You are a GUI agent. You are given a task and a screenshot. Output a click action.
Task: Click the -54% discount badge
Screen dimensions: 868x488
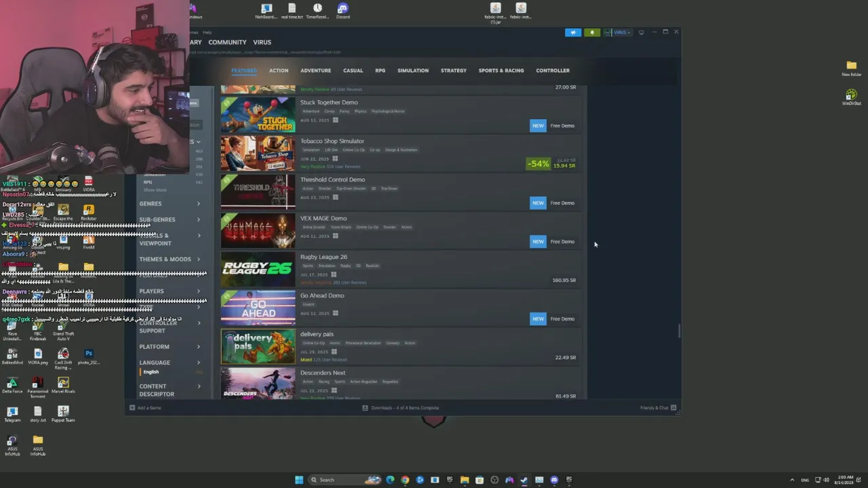pyautogui.click(x=538, y=163)
